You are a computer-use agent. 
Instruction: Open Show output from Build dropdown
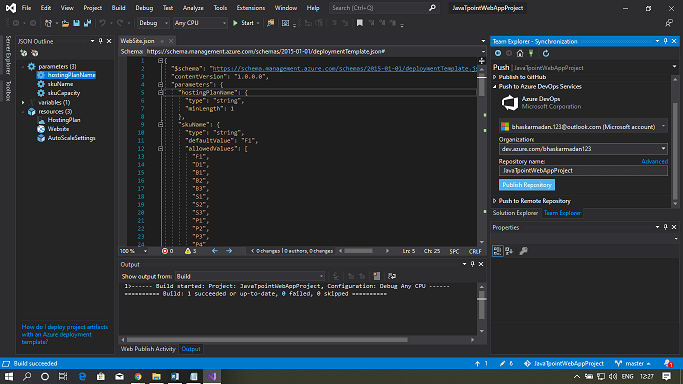250,276
